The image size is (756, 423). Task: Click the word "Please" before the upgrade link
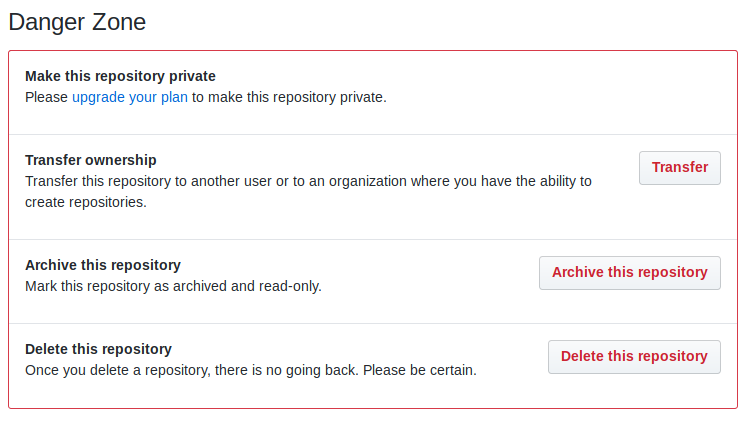(46, 97)
